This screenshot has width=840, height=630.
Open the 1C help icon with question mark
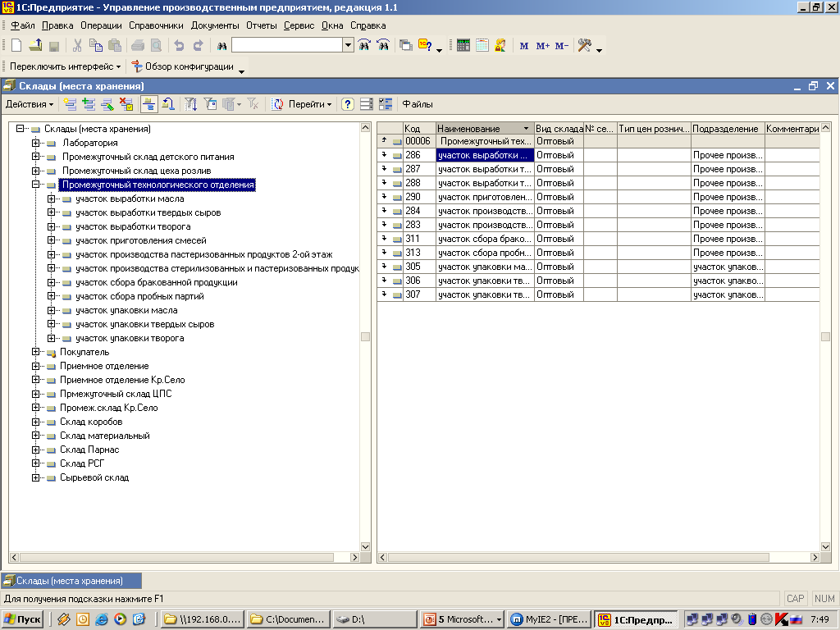pyautogui.click(x=425, y=46)
